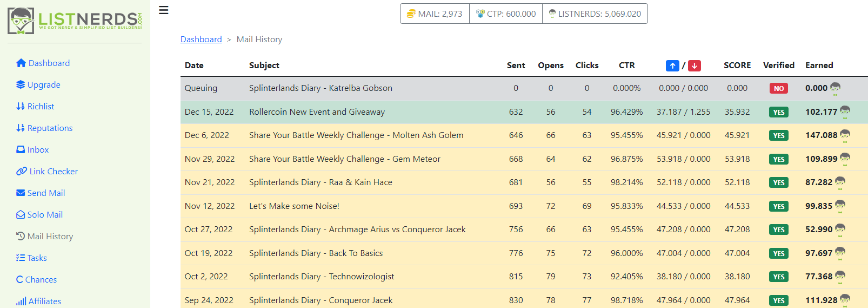The width and height of the screenshot is (868, 308).
Task: Click the Tasks checklist icon
Action: pyautogui.click(x=21, y=258)
